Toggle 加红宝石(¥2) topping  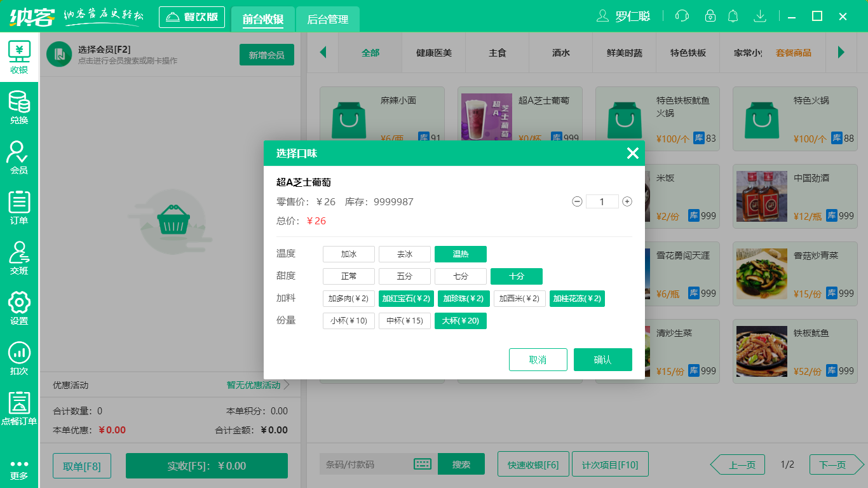click(x=407, y=299)
